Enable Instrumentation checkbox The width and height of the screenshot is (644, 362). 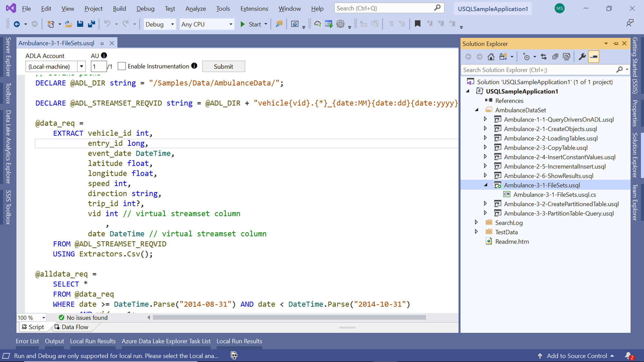pos(122,66)
